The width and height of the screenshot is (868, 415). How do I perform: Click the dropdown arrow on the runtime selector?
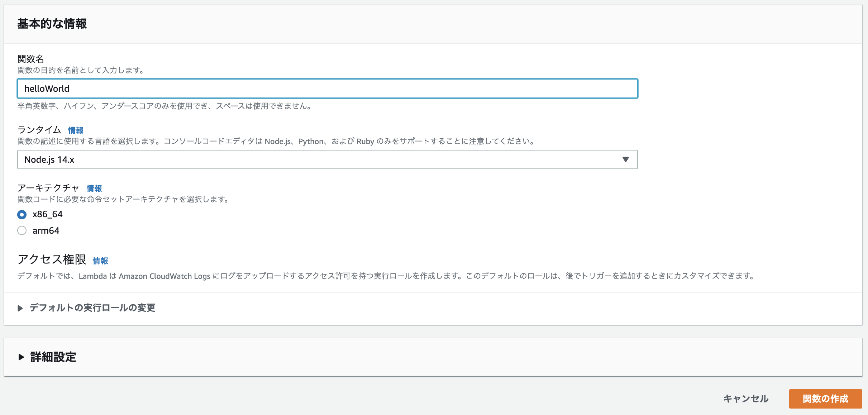tap(625, 159)
